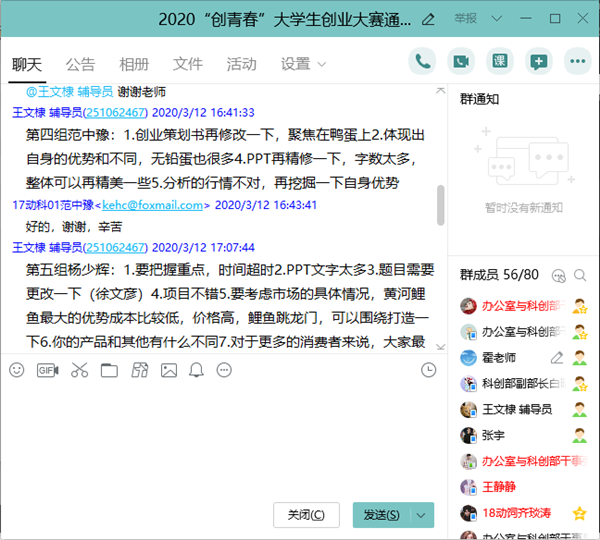Edit the group name with the pencil icon
Image resolution: width=600 pixels, height=540 pixels.
pos(429,18)
